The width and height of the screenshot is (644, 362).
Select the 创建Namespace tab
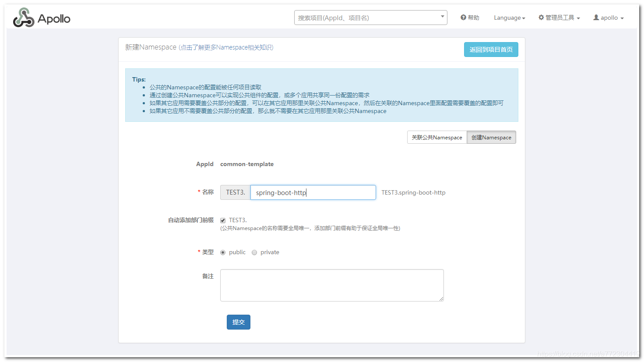[x=491, y=137]
